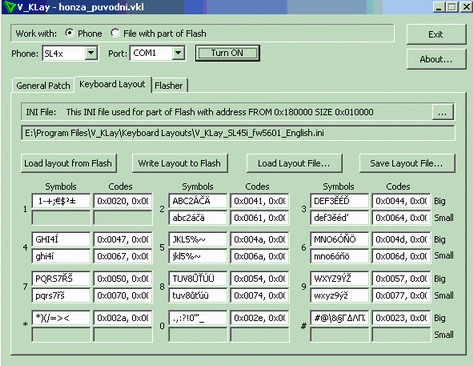Click key 3 Small symbols field def3
The width and height of the screenshot is (473, 366).
pos(339,218)
